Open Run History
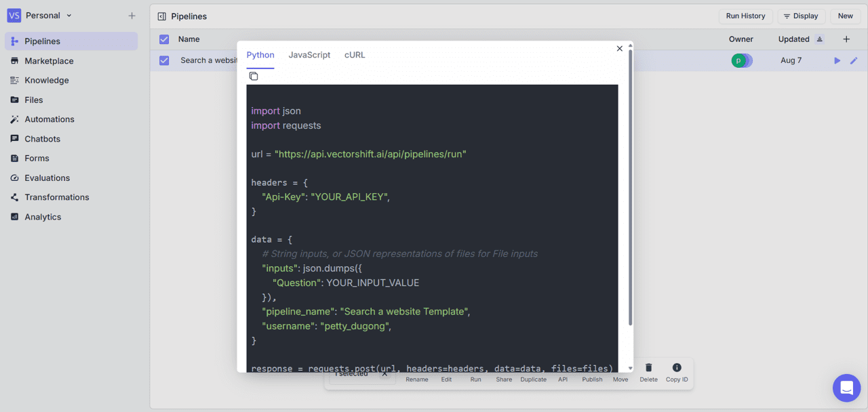This screenshot has height=412, width=868. (745, 16)
